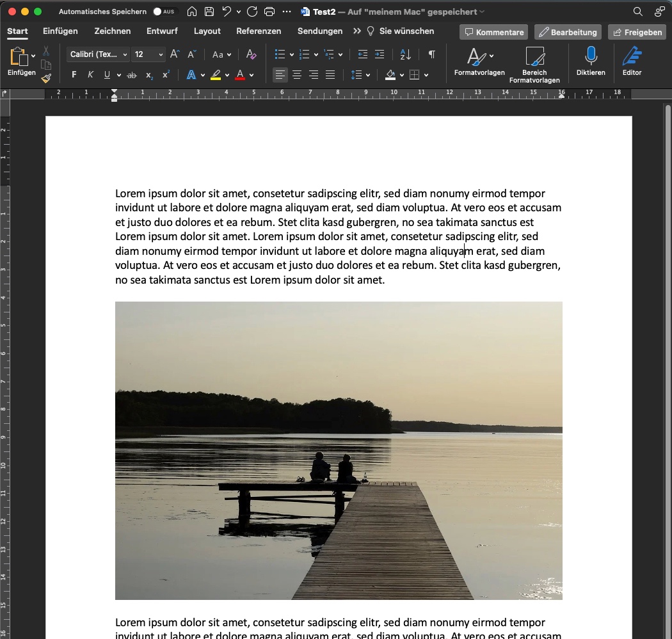Open the Bereich Formatvorlagen pane
672x639 pixels.
534,64
